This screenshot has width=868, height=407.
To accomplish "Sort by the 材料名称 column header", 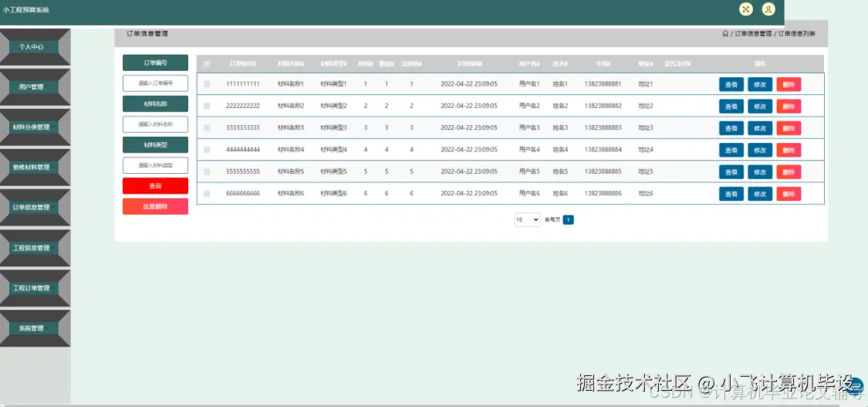I will 291,64.
